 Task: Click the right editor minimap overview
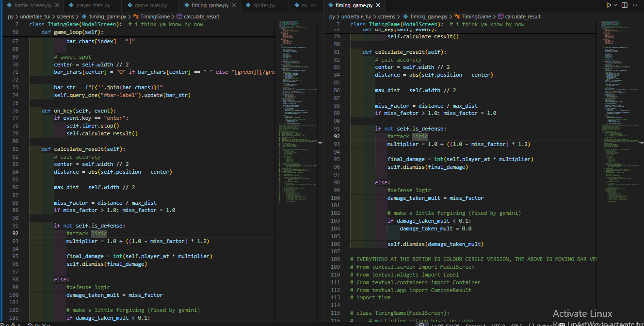pyautogui.click(x=618, y=97)
